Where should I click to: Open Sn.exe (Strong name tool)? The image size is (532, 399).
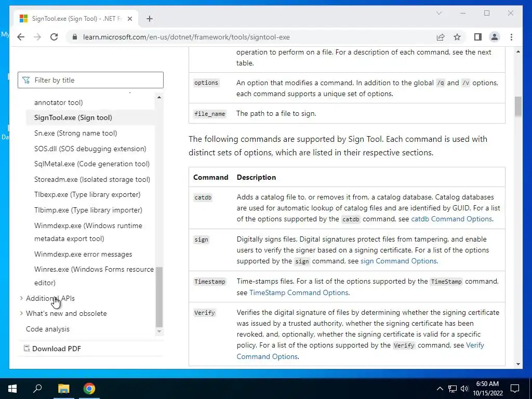click(x=76, y=133)
